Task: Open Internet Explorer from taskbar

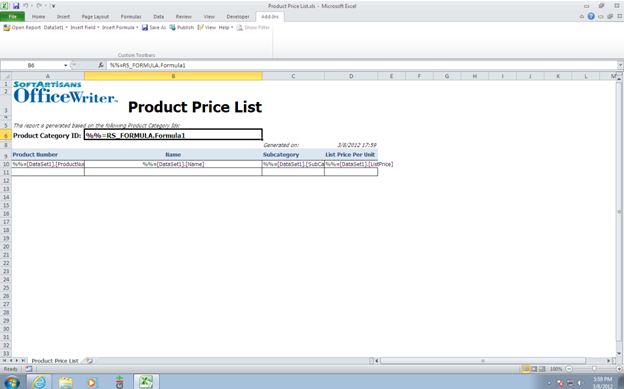Action: point(39,382)
